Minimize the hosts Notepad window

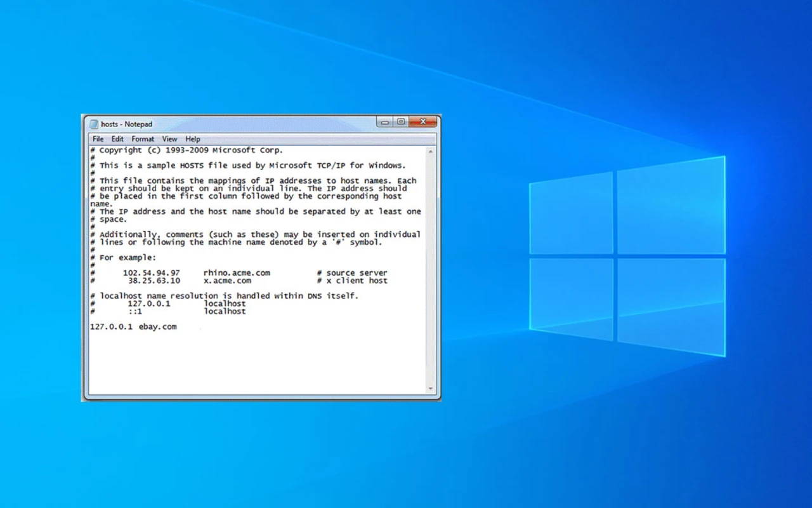[384, 121]
